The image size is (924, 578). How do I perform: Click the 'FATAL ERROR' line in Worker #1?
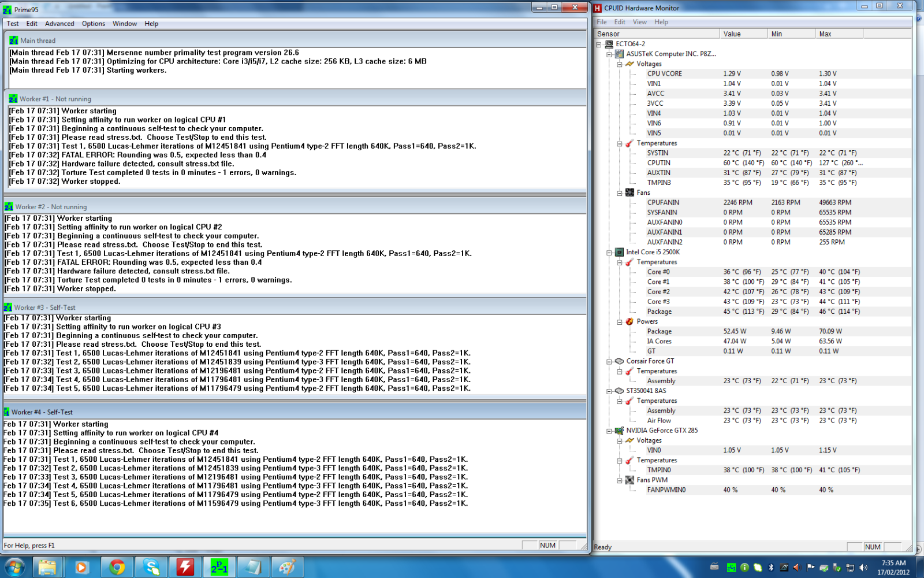pos(138,155)
